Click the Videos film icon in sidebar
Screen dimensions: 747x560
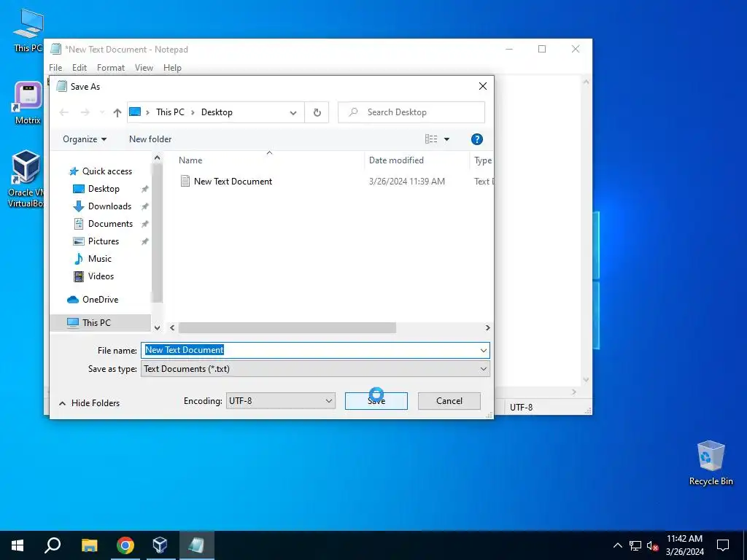(x=79, y=276)
